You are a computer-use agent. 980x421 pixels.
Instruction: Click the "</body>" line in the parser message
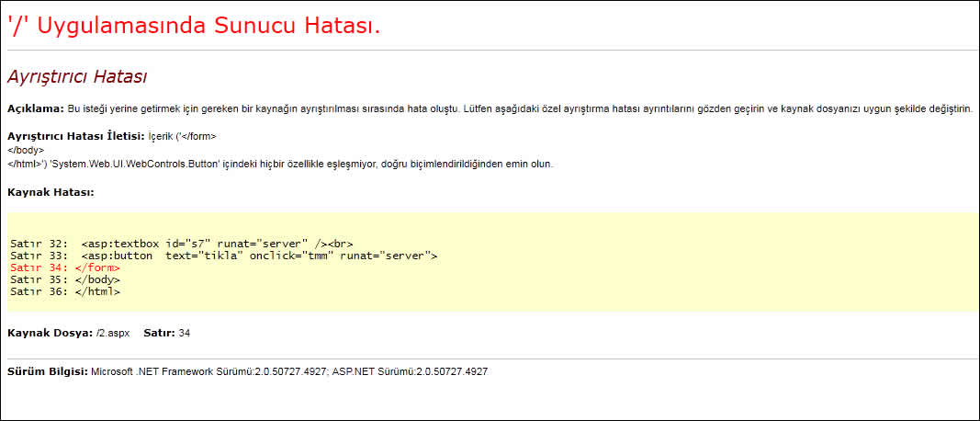26,150
